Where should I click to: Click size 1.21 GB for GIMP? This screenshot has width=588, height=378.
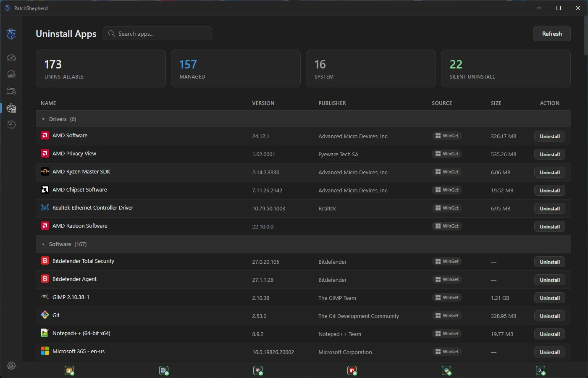pos(500,298)
